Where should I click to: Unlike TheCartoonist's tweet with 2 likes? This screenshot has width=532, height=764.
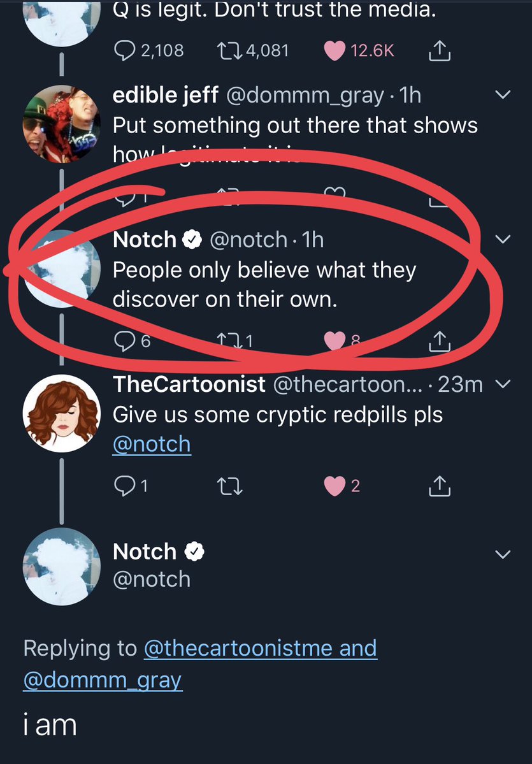[x=334, y=486]
